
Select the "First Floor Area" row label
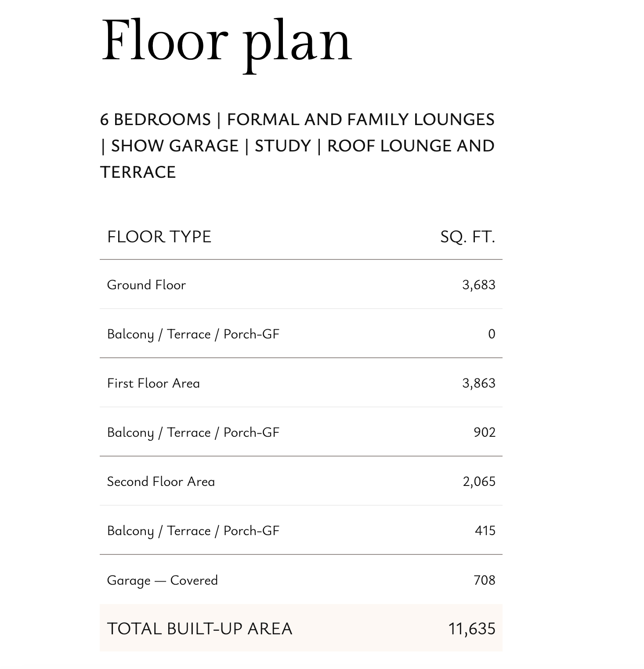[x=153, y=383]
